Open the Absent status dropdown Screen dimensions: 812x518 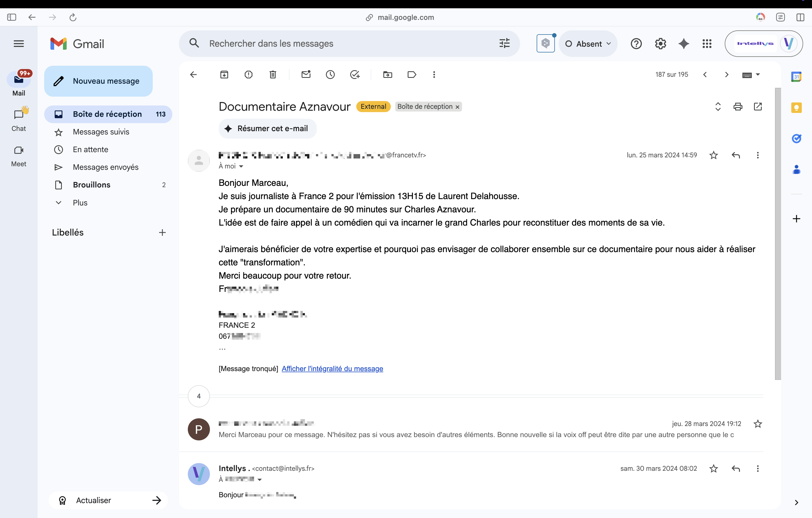click(588, 43)
